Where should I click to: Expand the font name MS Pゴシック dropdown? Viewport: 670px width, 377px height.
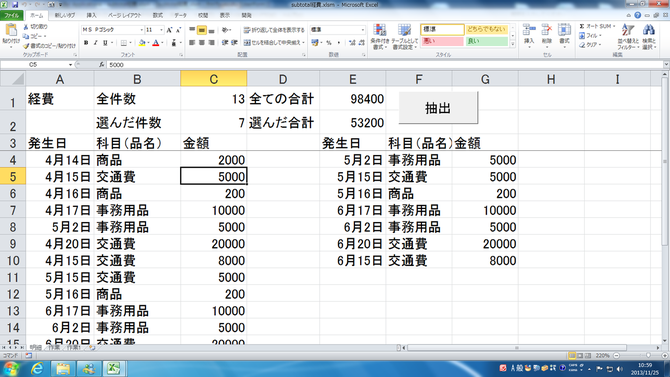[141, 30]
